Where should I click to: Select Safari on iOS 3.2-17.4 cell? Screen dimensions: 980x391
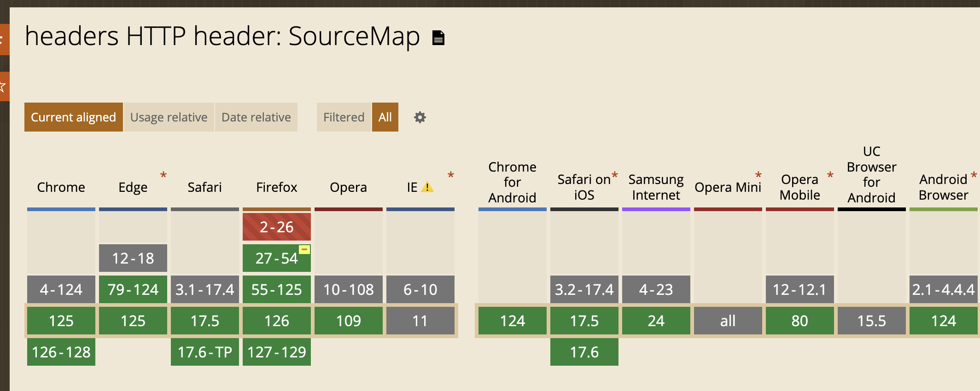tap(584, 289)
